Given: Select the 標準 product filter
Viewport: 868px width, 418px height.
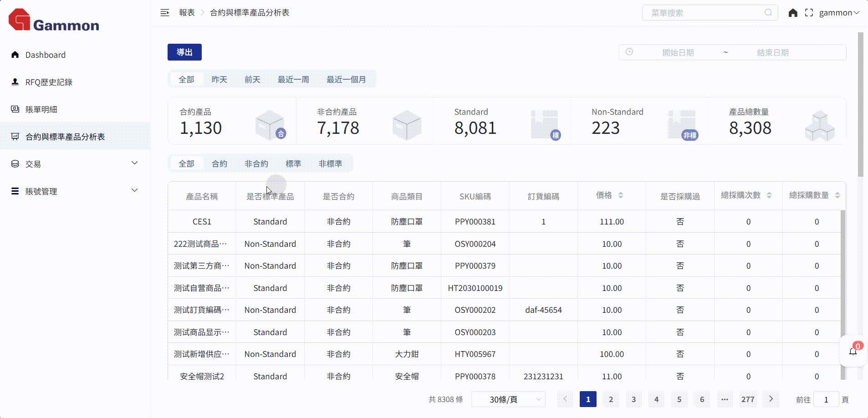Looking at the screenshot, I should (x=293, y=164).
